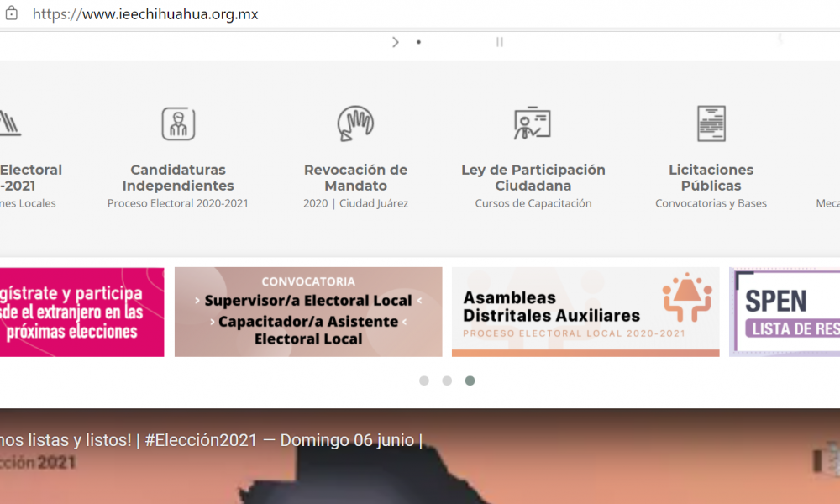This screenshot has width=840, height=504.
Task: Select the third active banner carousel dot
Action: click(470, 381)
